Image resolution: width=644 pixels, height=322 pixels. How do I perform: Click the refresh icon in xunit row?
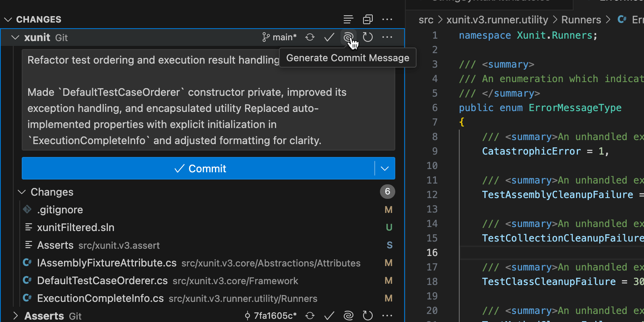(x=368, y=37)
